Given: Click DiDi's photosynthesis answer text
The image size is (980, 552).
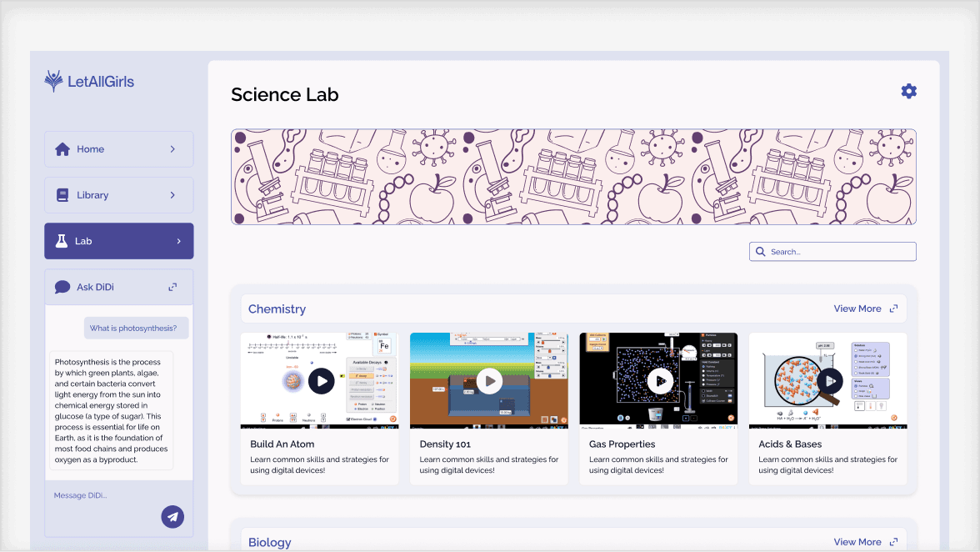Looking at the screenshot, I should click(x=112, y=411).
